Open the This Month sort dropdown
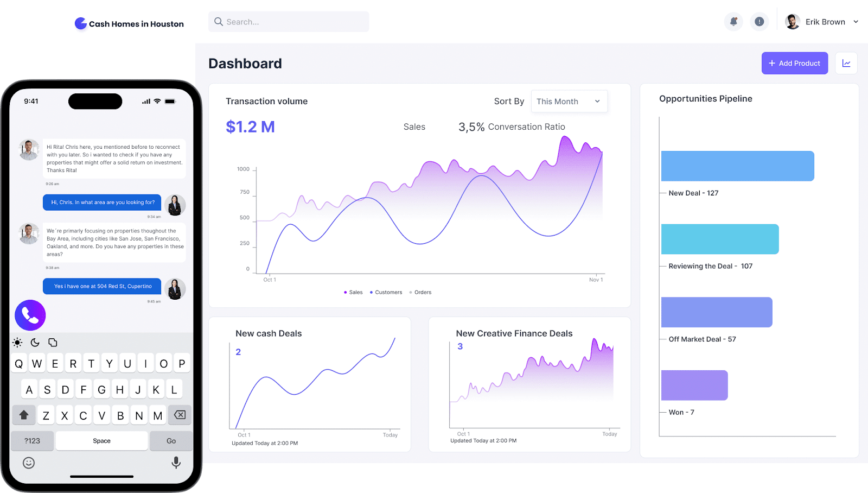This screenshot has width=868, height=493. (569, 102)
